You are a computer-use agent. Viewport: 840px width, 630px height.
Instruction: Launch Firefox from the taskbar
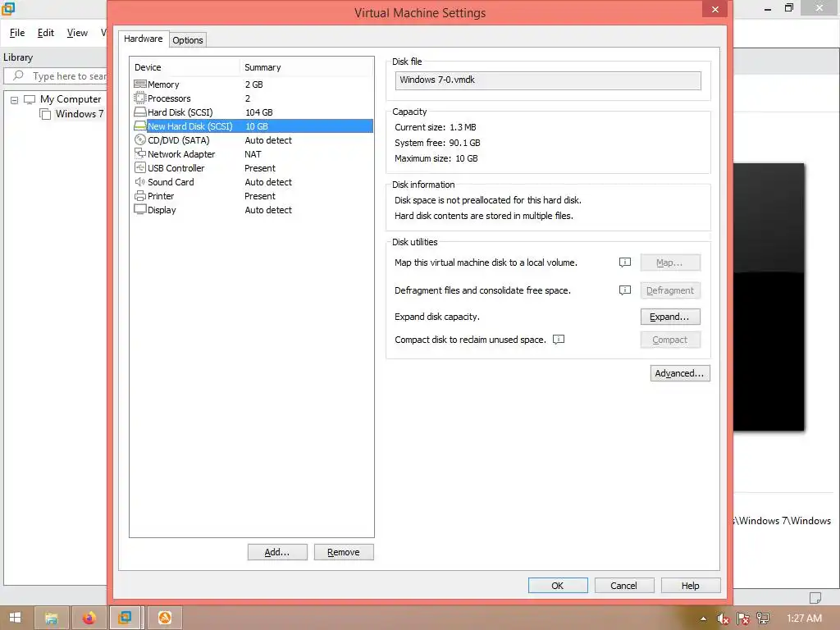click(89, 618)
